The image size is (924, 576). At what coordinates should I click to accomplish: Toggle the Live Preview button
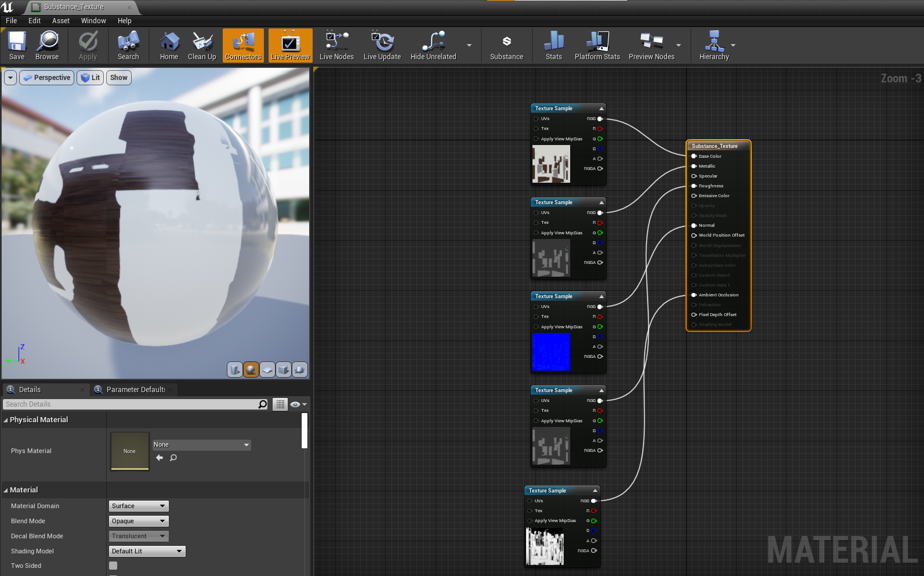[x=290, y=46]
